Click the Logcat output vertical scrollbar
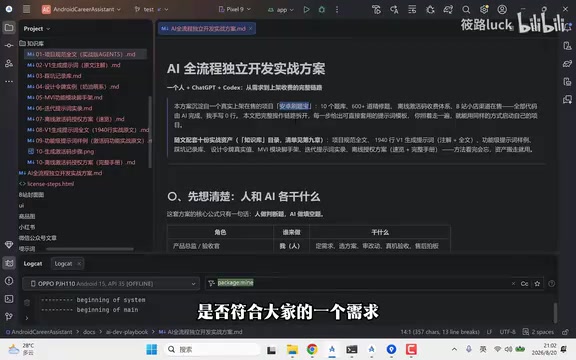The height and width of the screenshot is (360, 576). click(x=555, y=313)
